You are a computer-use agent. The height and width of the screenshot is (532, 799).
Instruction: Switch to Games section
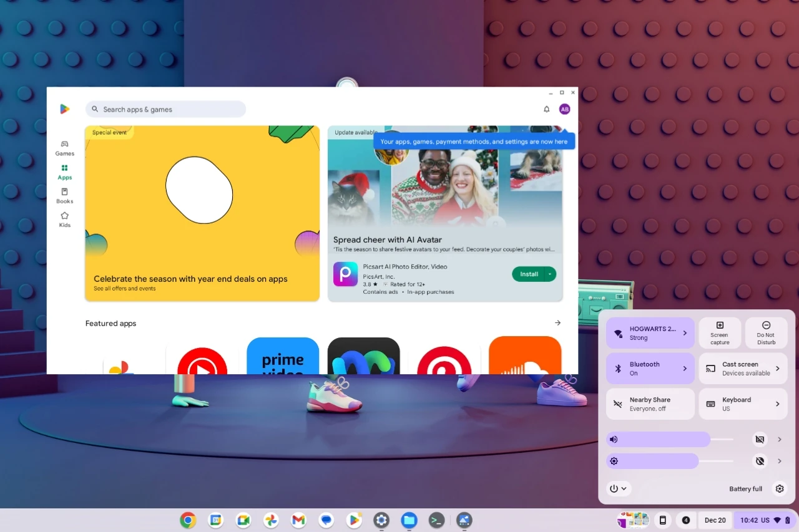pyautogui.click(x=64, y=148)
